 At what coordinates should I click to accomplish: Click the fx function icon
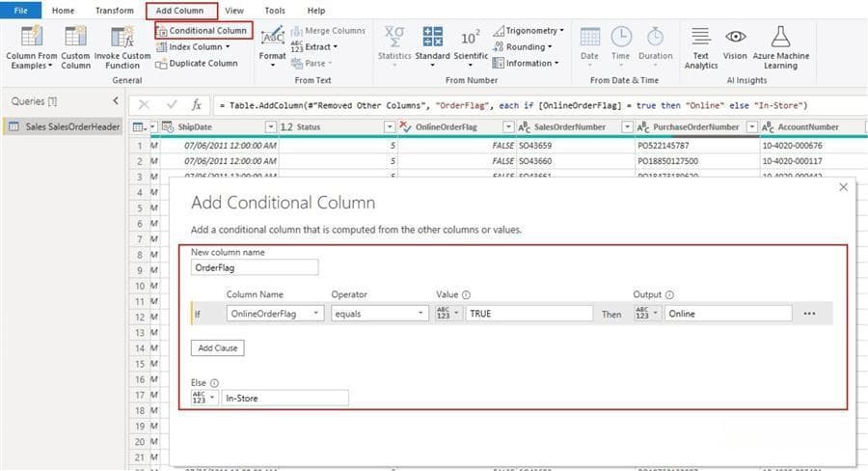coord(197,105)
